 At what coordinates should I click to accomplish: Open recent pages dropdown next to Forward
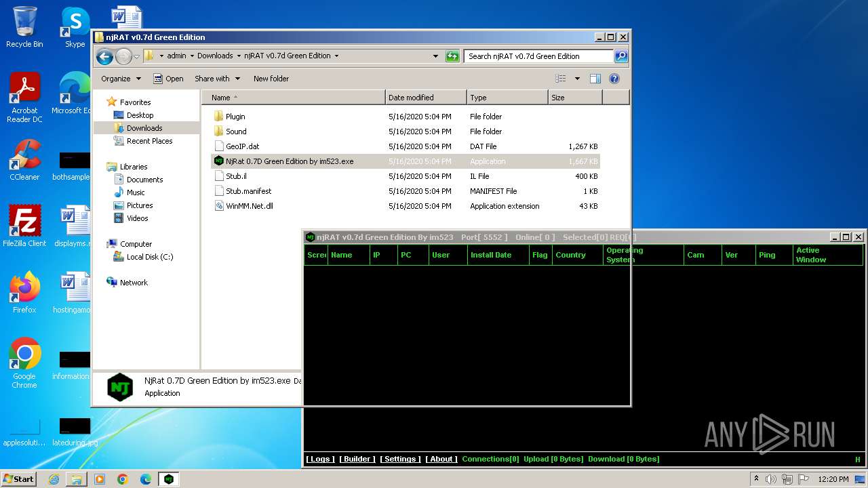pos(137,57)
